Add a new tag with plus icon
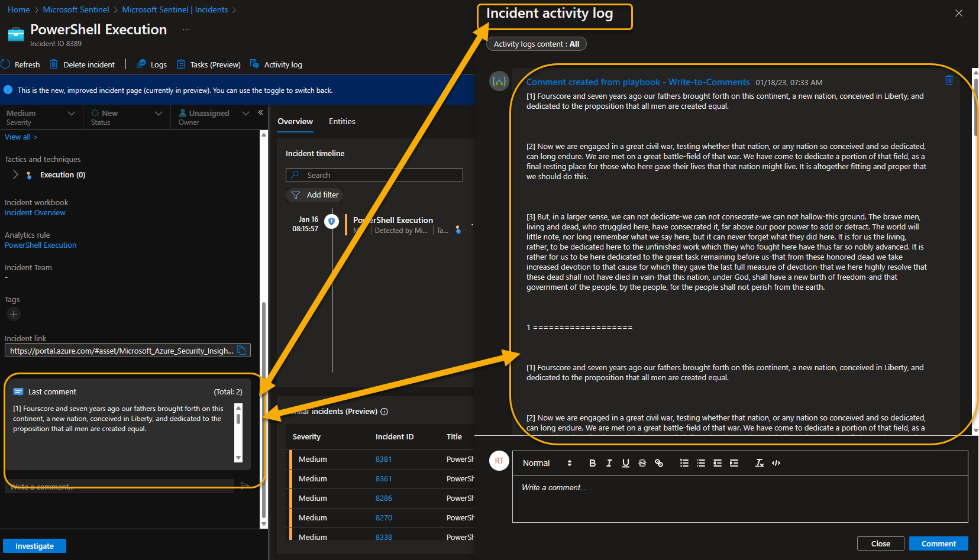This screenshot has width=979, height=560. coord(14,314)
